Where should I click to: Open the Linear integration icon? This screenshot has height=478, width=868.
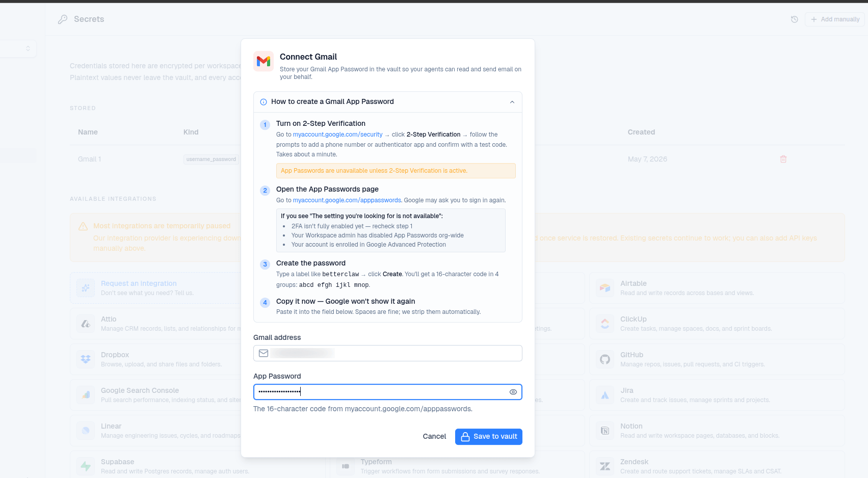click(x=86, y=431)
